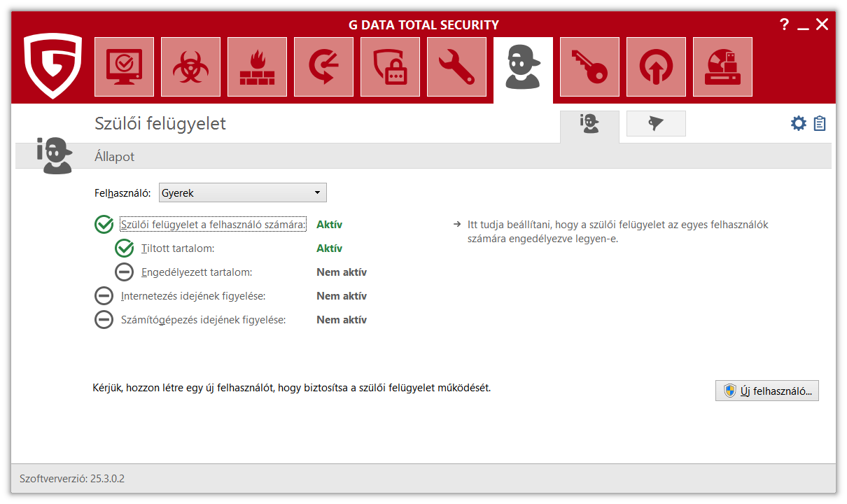
Task: Open the Encryption key icon
Action: 589,66
